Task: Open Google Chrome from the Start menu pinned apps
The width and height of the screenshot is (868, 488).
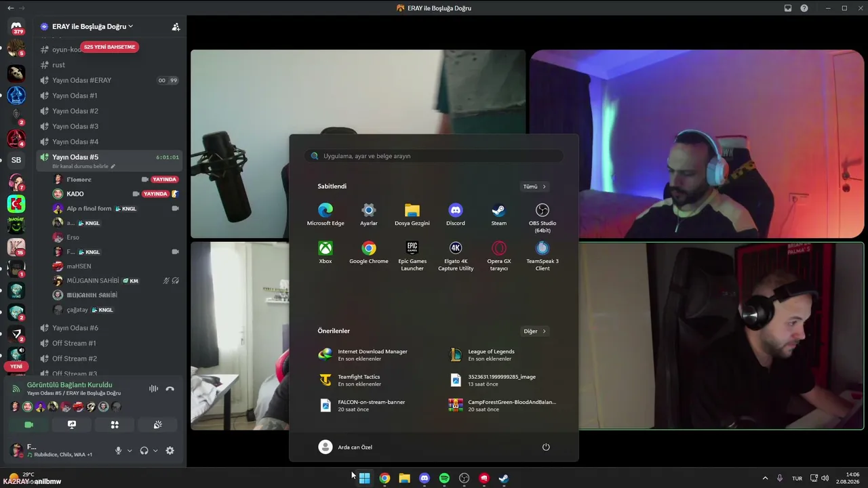Action: click(369, 252)
